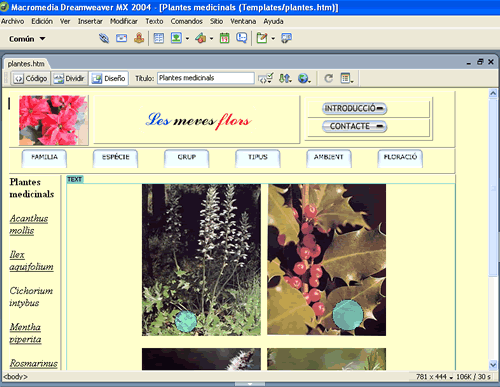Insert an email link icon
This screenshot has height=387, width=500.
pos(121,38)
